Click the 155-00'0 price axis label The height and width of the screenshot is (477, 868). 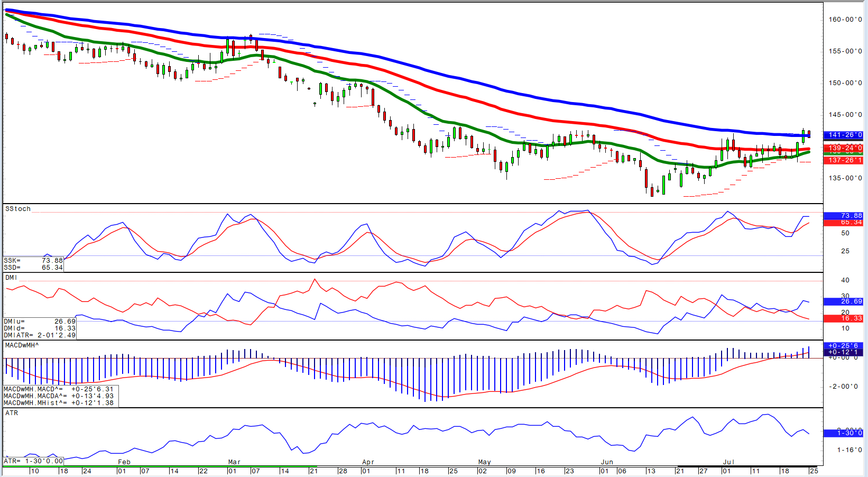click(845, 51)
